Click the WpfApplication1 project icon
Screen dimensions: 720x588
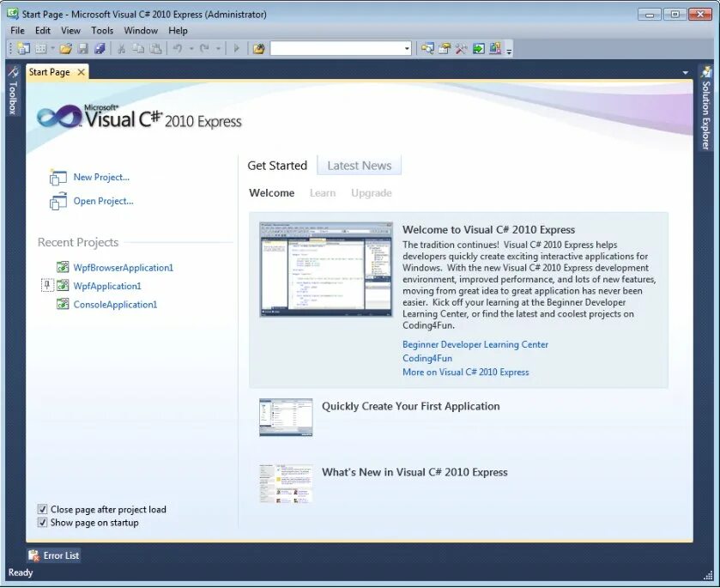(x=63, y=286)
